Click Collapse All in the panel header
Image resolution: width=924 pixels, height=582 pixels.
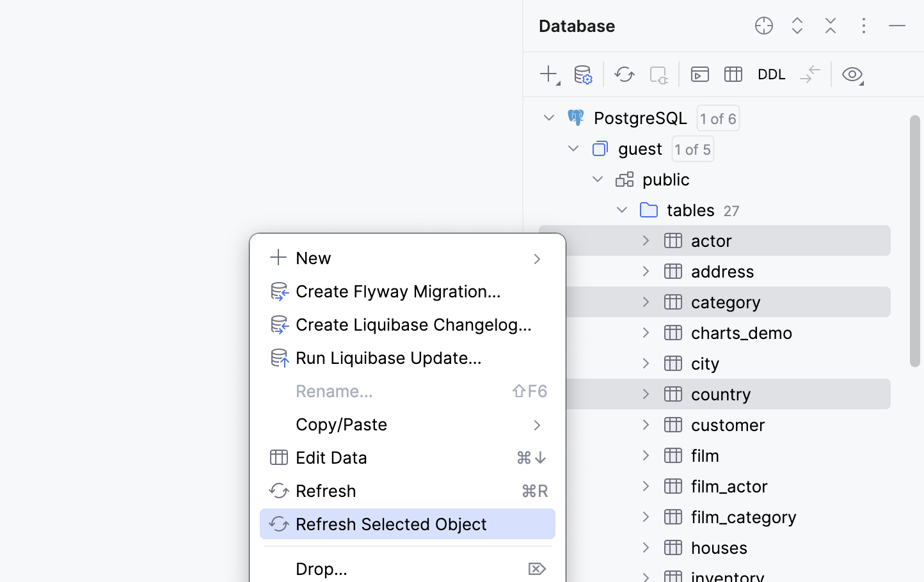(831, 26)
